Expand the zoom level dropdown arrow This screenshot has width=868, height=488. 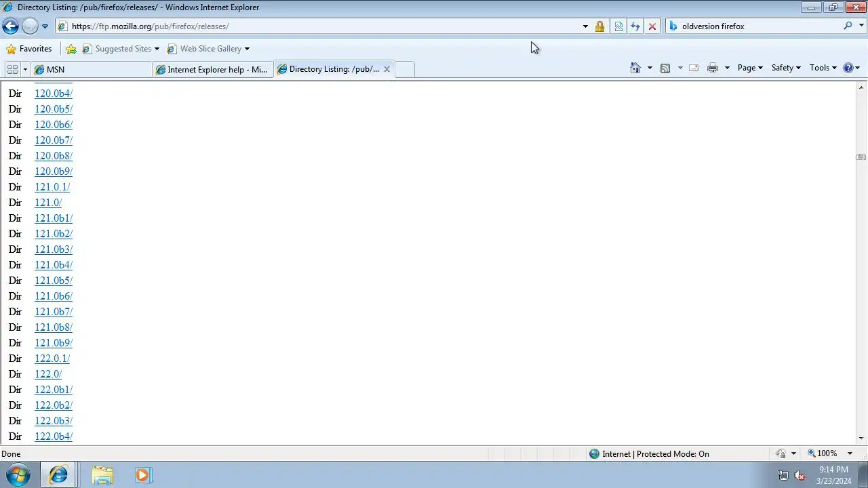point(850,453)
